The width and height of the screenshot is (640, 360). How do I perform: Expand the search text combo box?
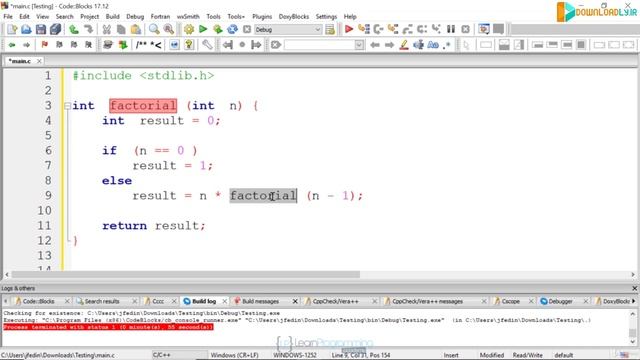coord(359,45)
